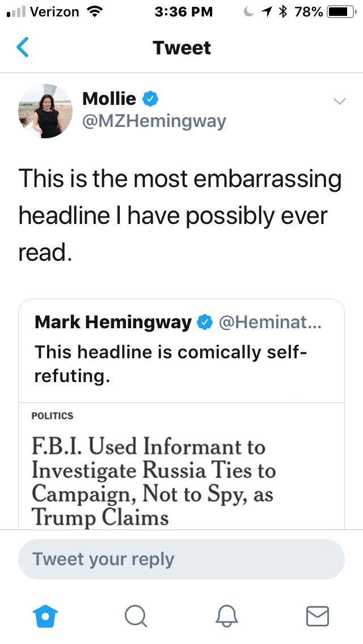Tap Mollie's profile picture

(45, 111)
